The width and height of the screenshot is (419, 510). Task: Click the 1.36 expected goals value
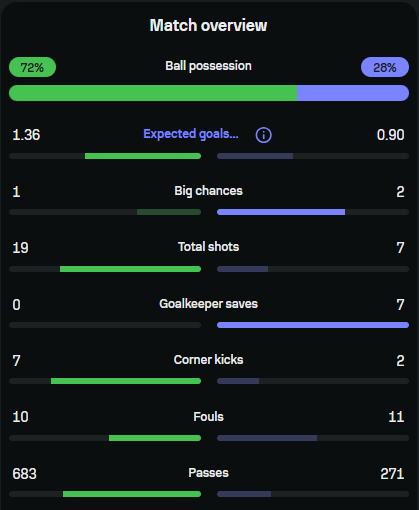26,135
